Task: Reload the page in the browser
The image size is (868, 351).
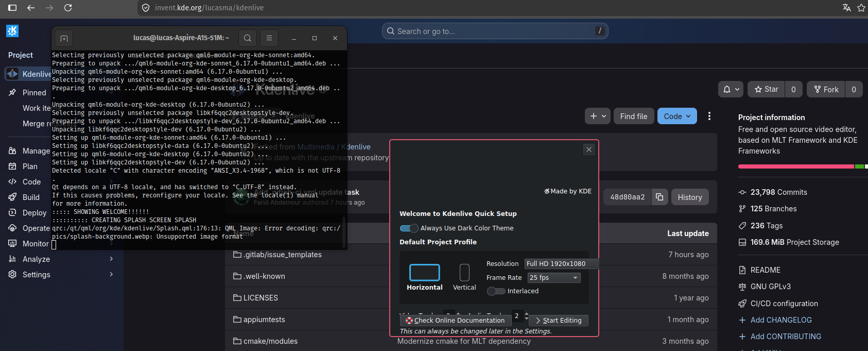Action: click(x=68, y=8)
